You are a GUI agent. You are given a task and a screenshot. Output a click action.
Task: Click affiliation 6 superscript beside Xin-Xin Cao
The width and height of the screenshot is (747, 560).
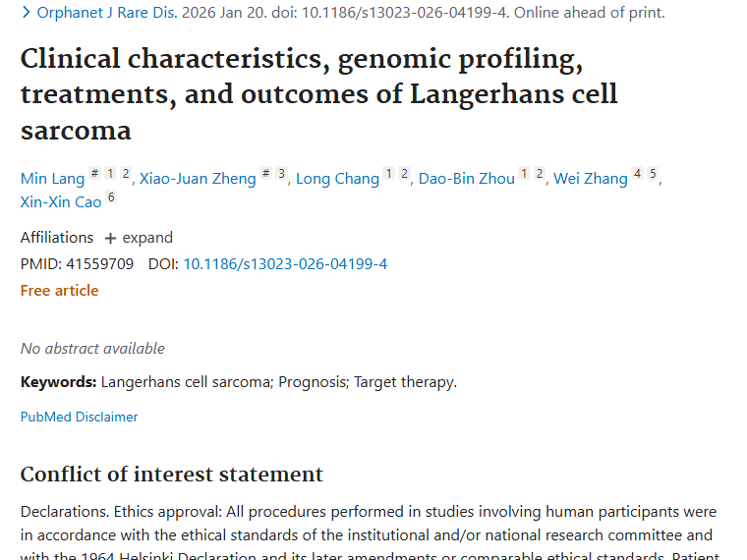coord(111,198)
